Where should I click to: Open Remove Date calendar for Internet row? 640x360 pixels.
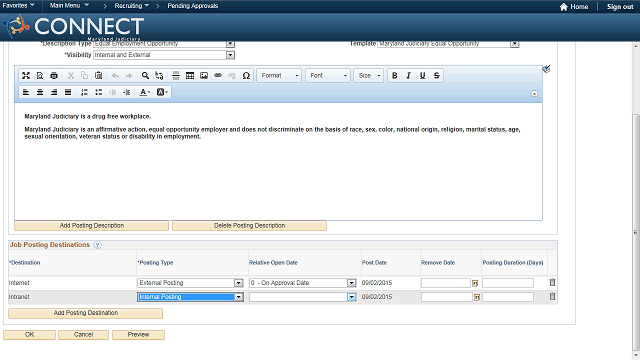point(475,283)
